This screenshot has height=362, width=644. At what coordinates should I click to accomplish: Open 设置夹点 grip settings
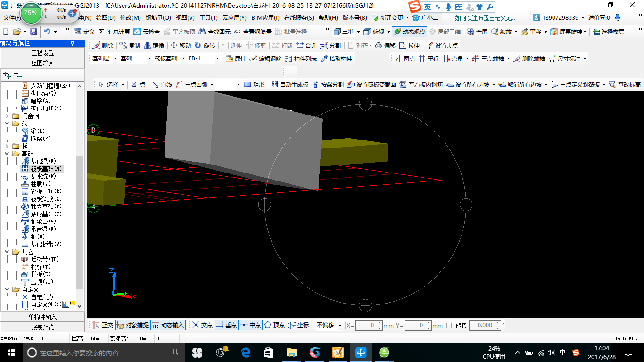(442, 46)
